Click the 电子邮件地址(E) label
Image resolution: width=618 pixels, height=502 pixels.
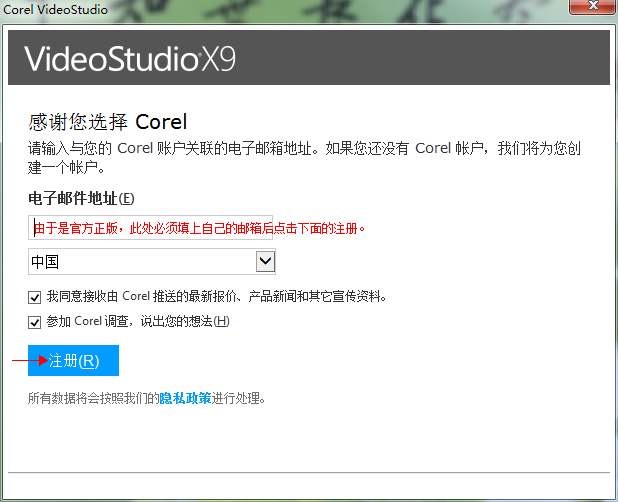click(81, 198)
